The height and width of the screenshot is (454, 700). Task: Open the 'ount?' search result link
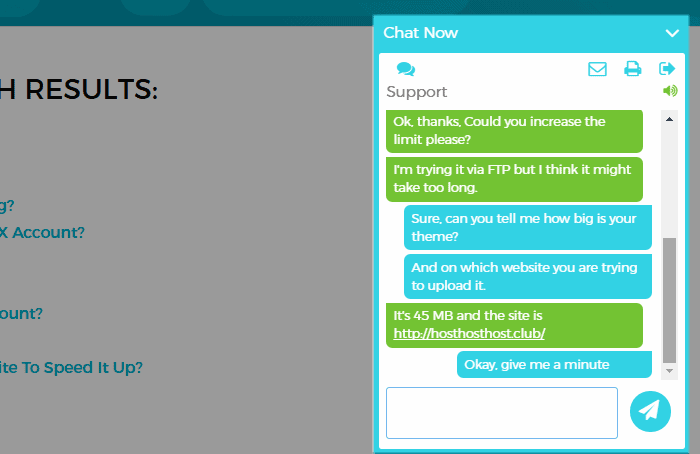coord(21,313)
